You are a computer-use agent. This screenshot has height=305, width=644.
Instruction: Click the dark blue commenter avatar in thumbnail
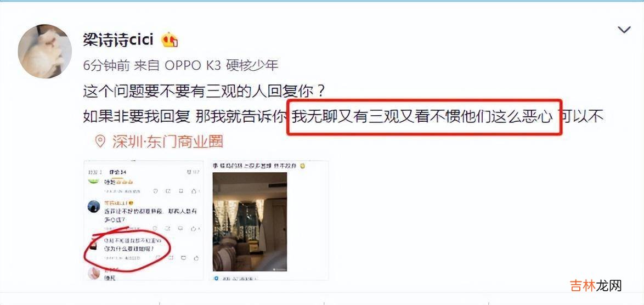[94, 206]
